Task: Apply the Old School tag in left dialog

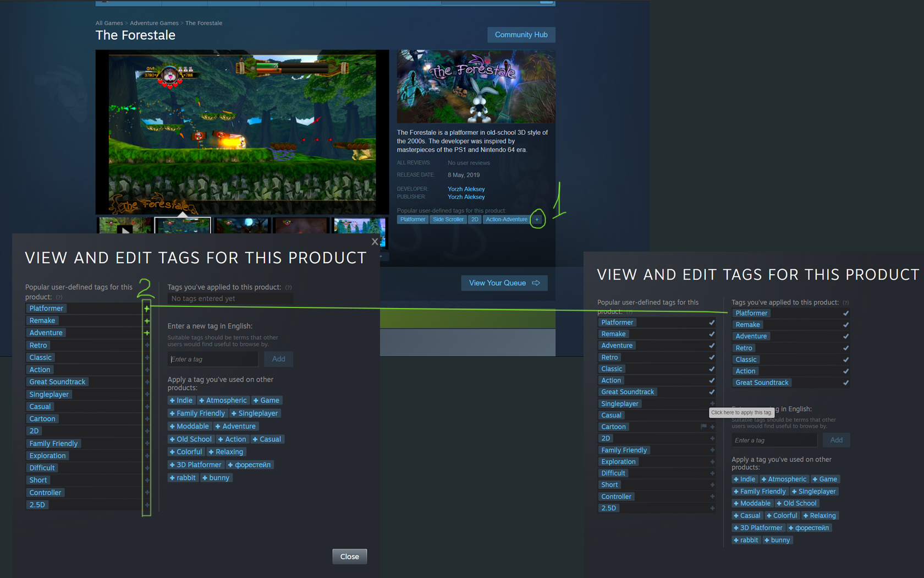Action: click(191, 439)
